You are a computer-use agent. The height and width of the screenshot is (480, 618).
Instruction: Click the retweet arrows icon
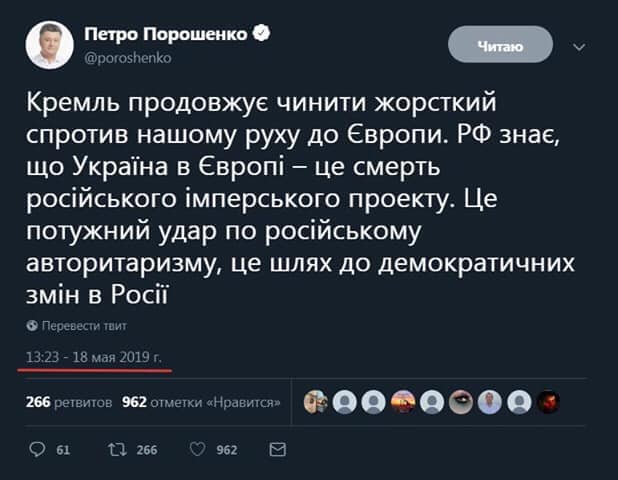tap(116, 450)
